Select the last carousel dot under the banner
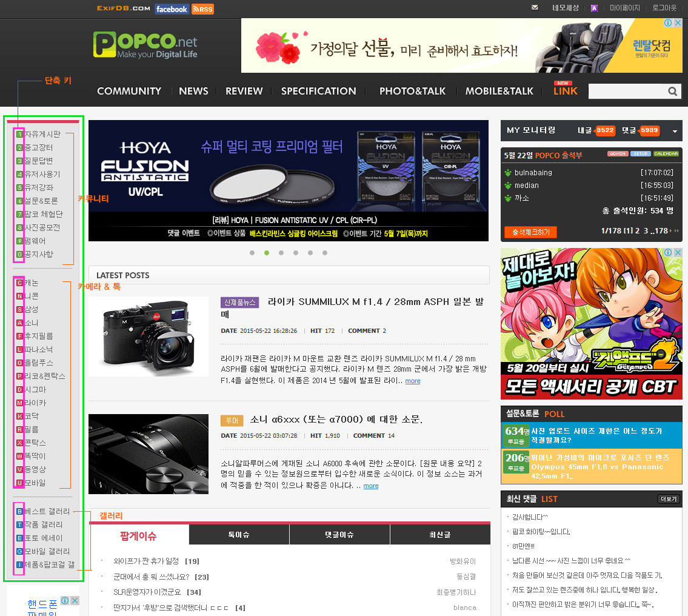The image size is (688, 616). [325, 253]
